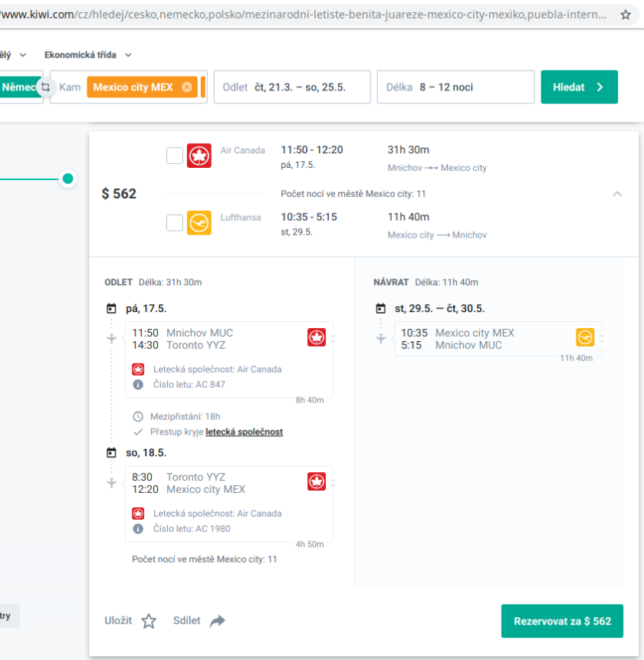Click the Rezervovat za $ 562 button
The width and height of the screenshot is (644, 660).
point(562,621)
